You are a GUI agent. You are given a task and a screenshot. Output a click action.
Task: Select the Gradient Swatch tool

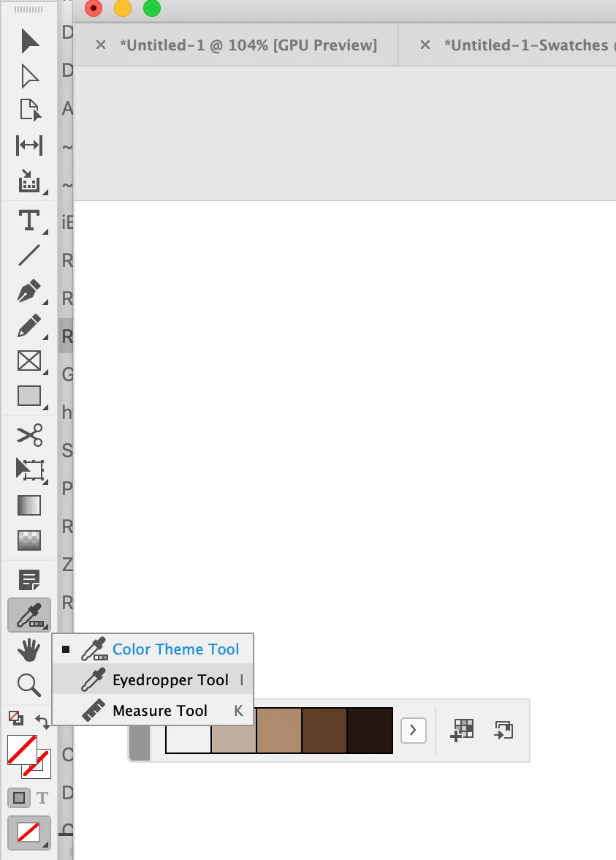coord(29,505)
